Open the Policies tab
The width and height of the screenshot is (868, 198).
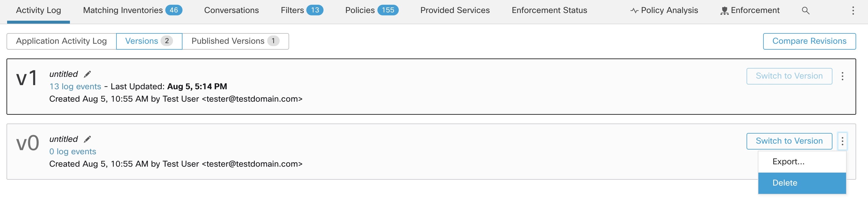372,10
